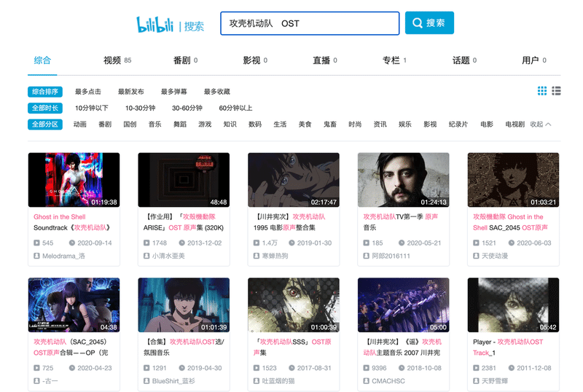Open the 影视 tab
The image size is (583, 392).
tap(255, 60)
